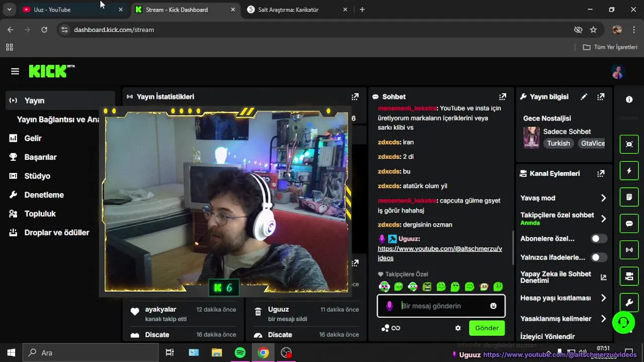
Task: Expand Yavaş mod settings
Action: click(603, 198)
